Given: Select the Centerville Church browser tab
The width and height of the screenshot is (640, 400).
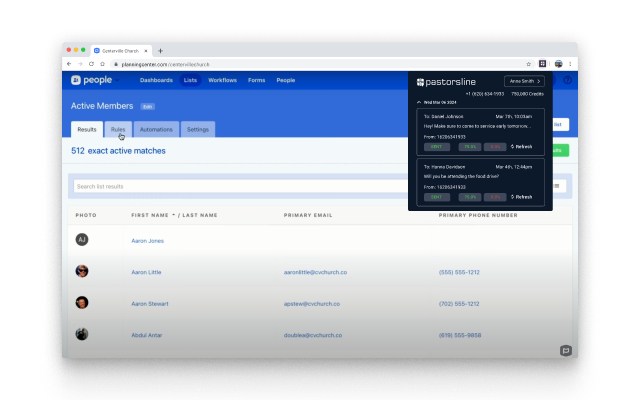Looking at the screenshot, I should coord(120,51).
